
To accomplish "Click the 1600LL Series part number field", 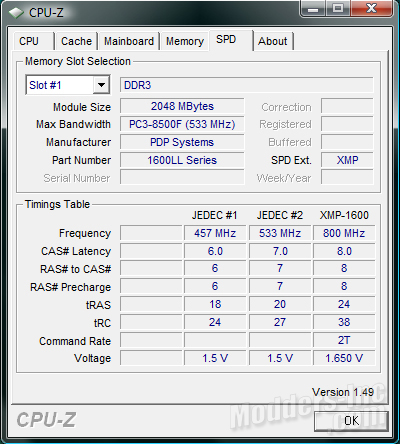I will tap(182, 160).
